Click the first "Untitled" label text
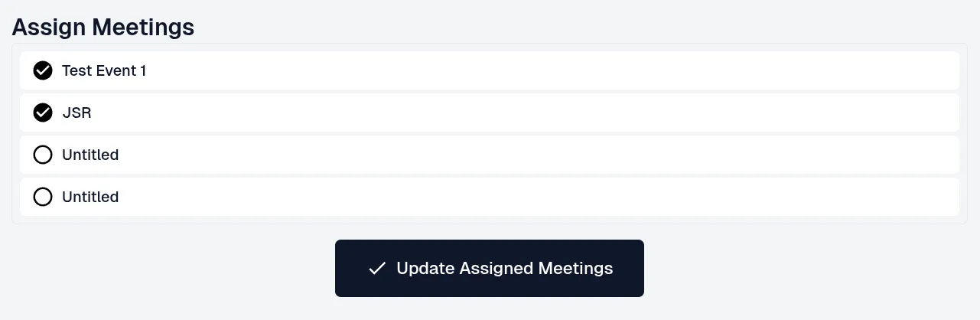This screenshot has height=320, width=980. tap(90, 155)
